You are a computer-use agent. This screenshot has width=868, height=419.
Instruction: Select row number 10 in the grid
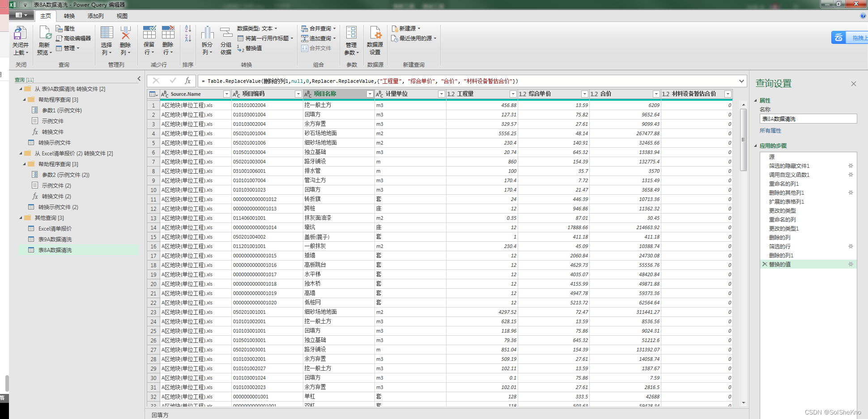tap(153, 190)
